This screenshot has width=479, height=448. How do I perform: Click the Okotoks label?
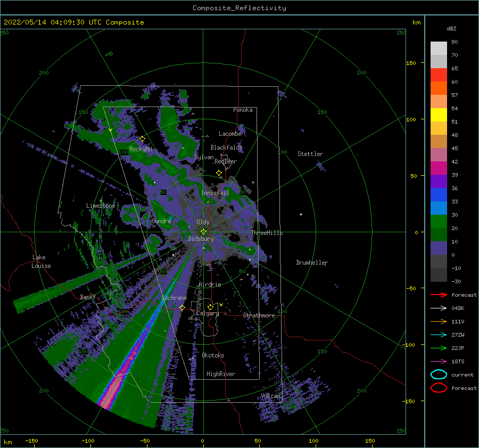pos(213,355)
